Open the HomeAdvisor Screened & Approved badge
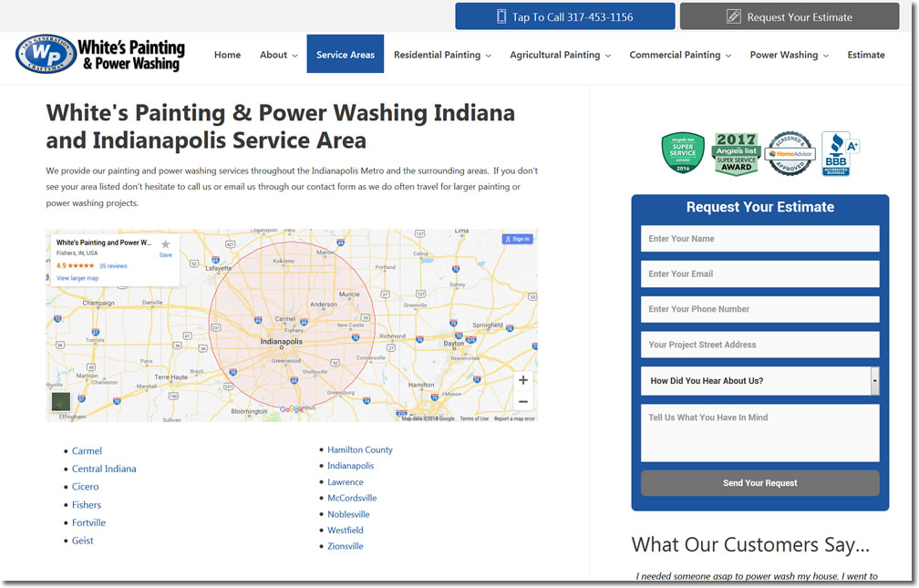The image size is (919, 588). pyautogui.click(x=790, y=153)
